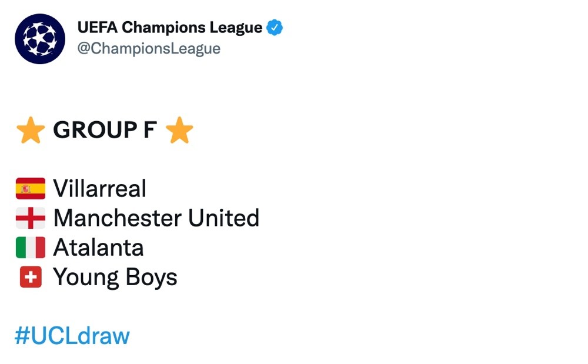Click the Villarreal team name
The image size is (588, 364).
pos(99,188)
